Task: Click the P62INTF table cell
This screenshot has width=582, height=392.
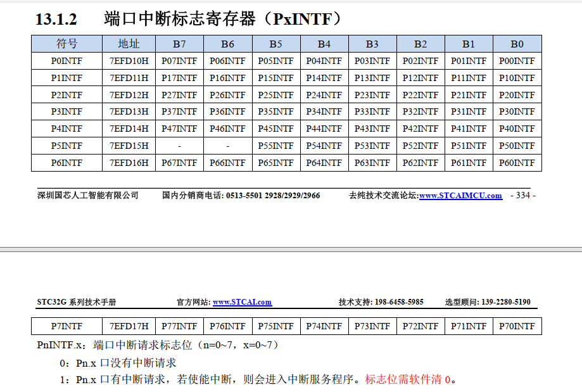Action: [x=421, y=163]
